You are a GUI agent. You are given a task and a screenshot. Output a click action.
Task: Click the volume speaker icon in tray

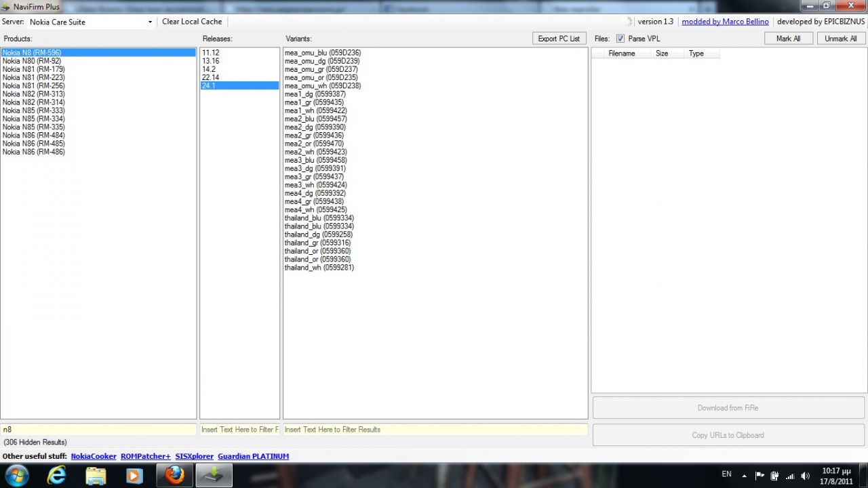pyautogui.click(x=805, y=476)
